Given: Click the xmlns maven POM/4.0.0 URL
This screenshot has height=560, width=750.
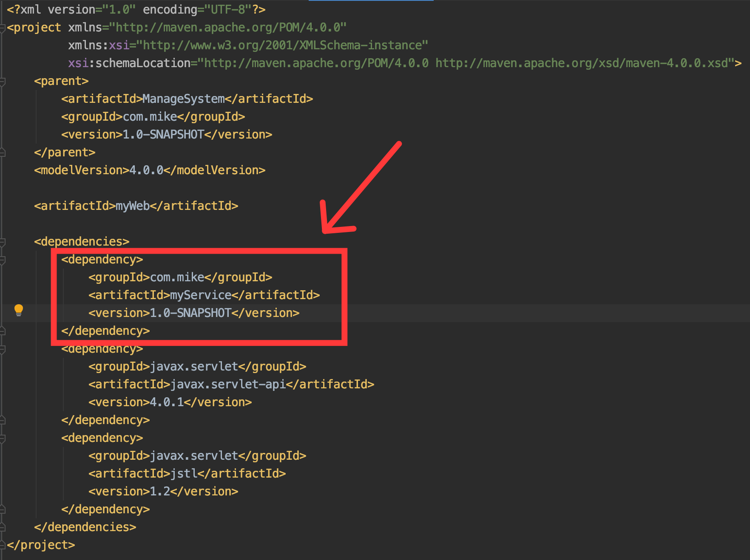Looking at the screenshot, I should click(228, 27).
